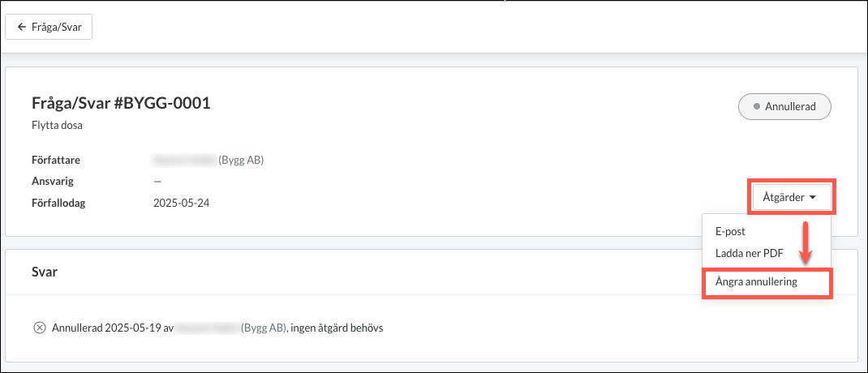Click the due date 2025-05-24
Viewport: 868px width, 373px height.
(x=182, y=203)
